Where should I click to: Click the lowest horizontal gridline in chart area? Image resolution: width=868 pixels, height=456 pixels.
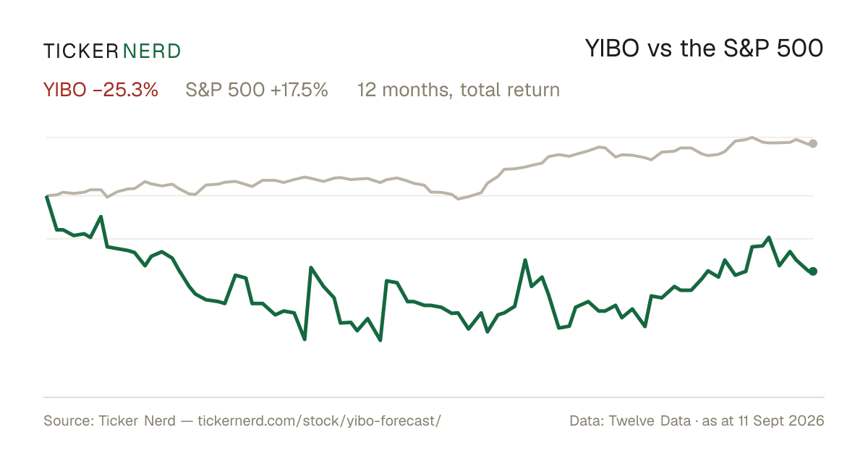point(430,238)
